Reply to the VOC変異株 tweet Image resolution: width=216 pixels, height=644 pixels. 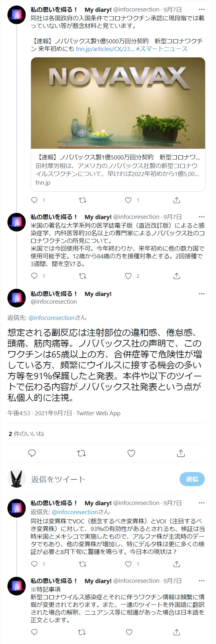coord(35,564)
